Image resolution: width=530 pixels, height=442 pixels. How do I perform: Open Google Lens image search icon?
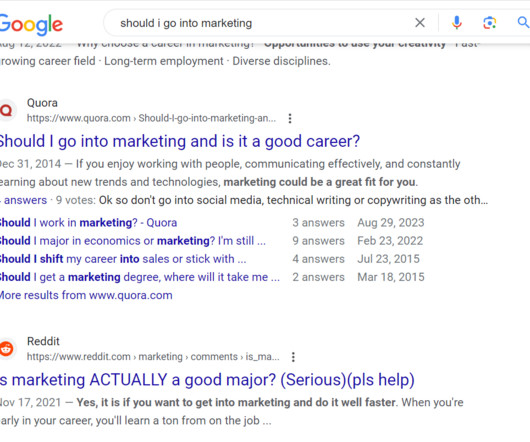point(489,23)
